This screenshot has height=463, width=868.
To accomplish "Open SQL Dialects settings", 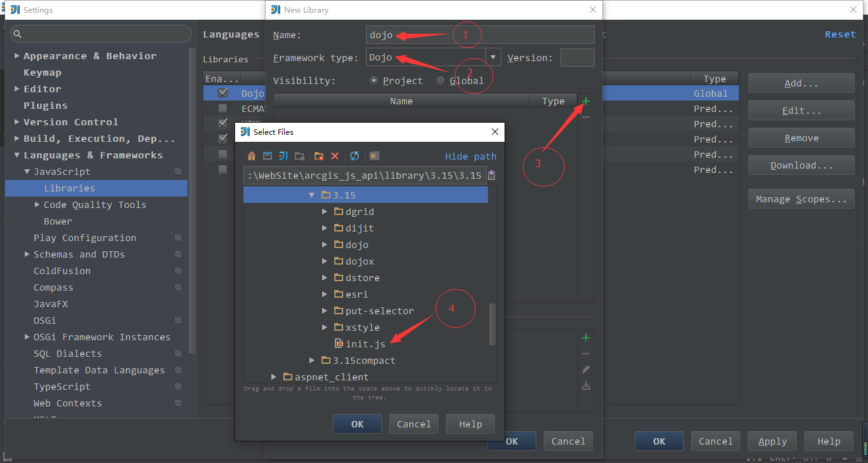I will 67,354.
